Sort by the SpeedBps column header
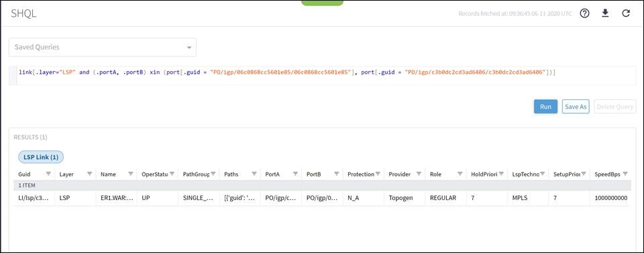The height and width of the screenshot is (253, 644). 607,174
